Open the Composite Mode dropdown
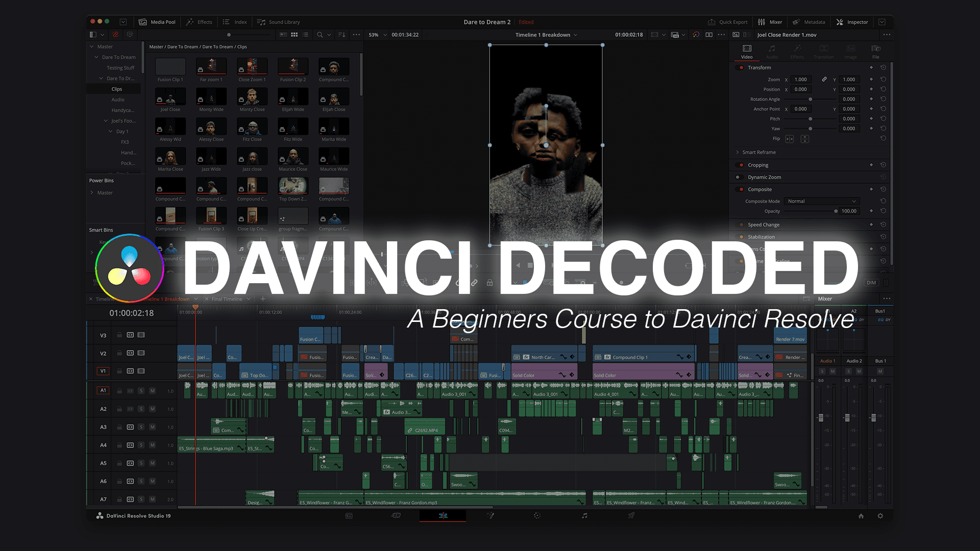Image resolution: width=980 pixels, height=551 pixels. (x=822, y=201)
